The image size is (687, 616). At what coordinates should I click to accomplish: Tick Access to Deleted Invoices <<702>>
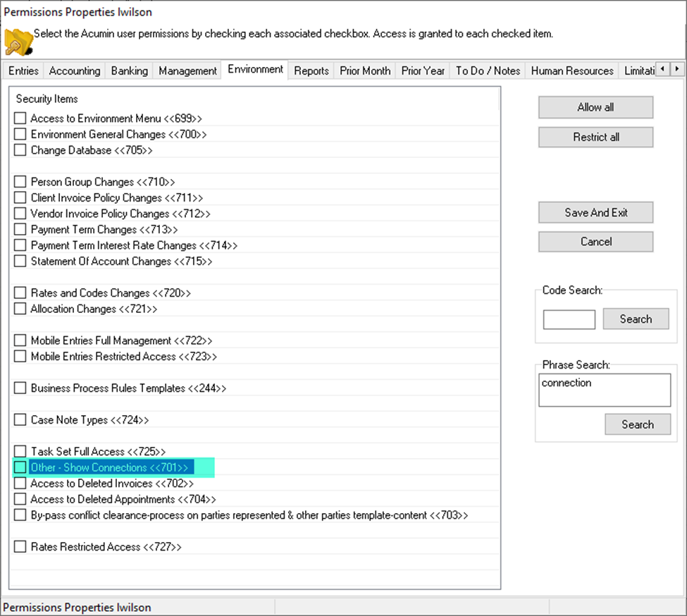(20, 483)
